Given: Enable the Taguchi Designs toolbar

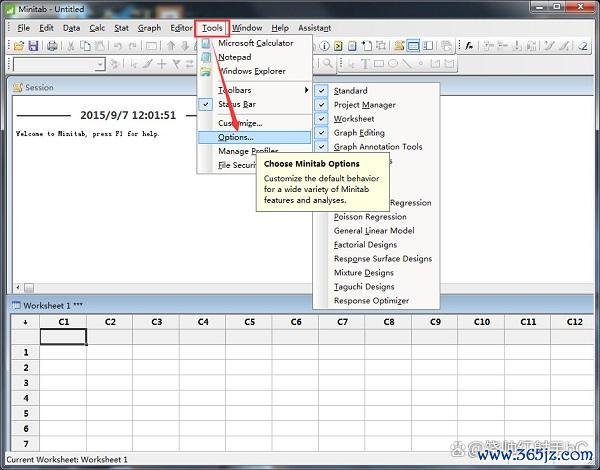Looking at the screenshot, I should pos(364,287).
